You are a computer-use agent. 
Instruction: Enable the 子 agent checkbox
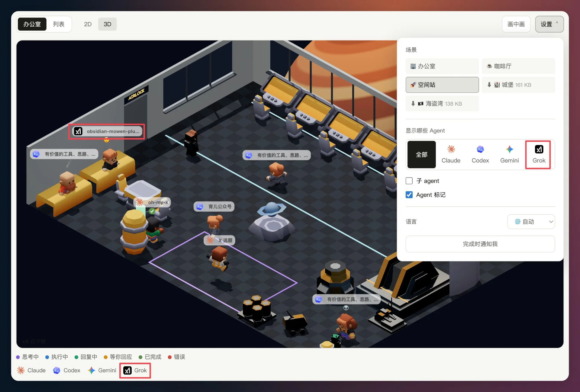[409, 181]
